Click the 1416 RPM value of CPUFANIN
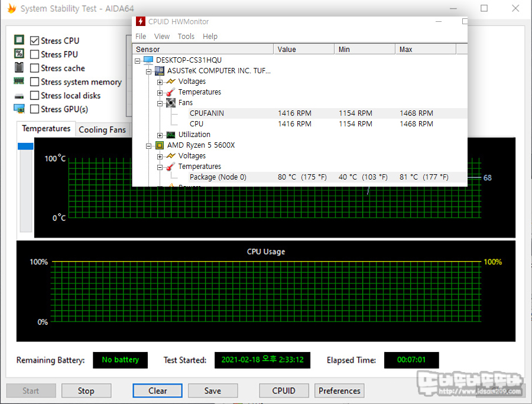Viewport: 532px width, 404px height. click(294, 113)
